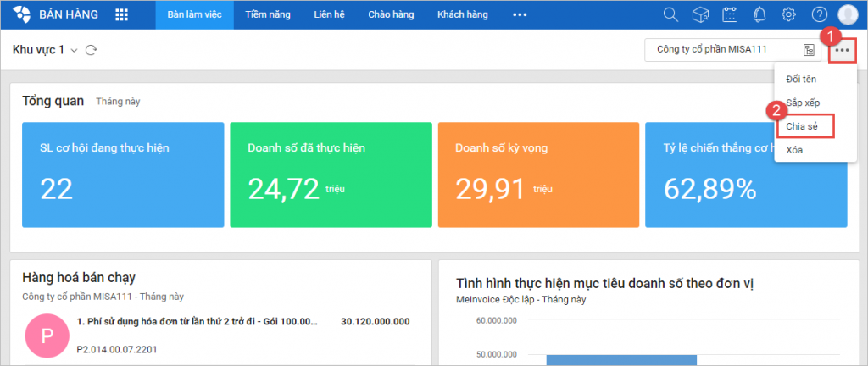The image size is (868, 366).
Task: Click the Tháng này period label
Action: pos(118,102)
